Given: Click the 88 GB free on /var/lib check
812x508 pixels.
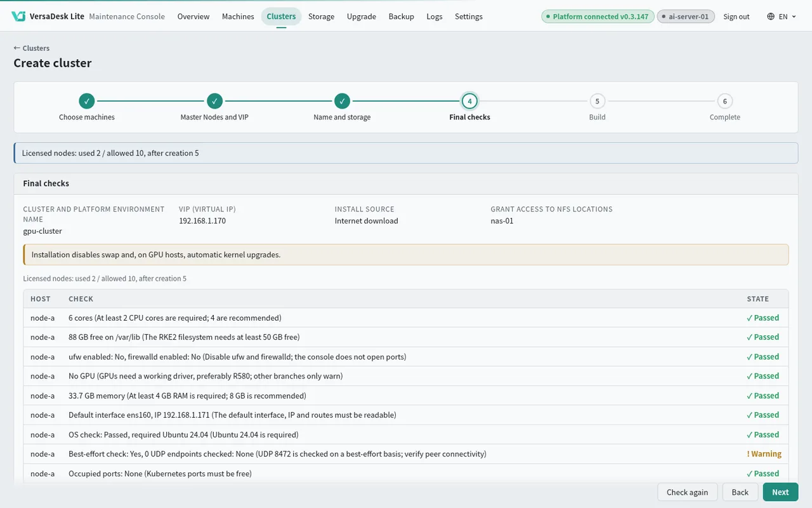Looking at the screenshot, I should pyautogui.click(x=184, y=337).
